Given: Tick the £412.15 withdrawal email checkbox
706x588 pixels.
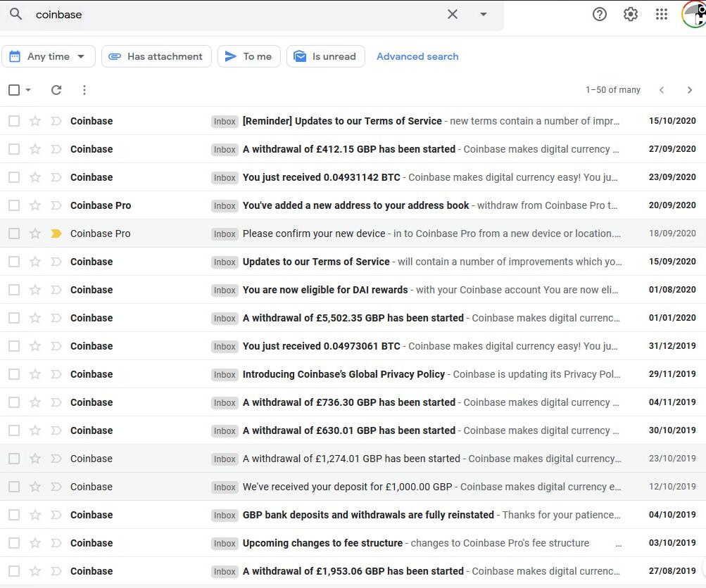Looking at the screenshot, I should [x=14, y=149].
